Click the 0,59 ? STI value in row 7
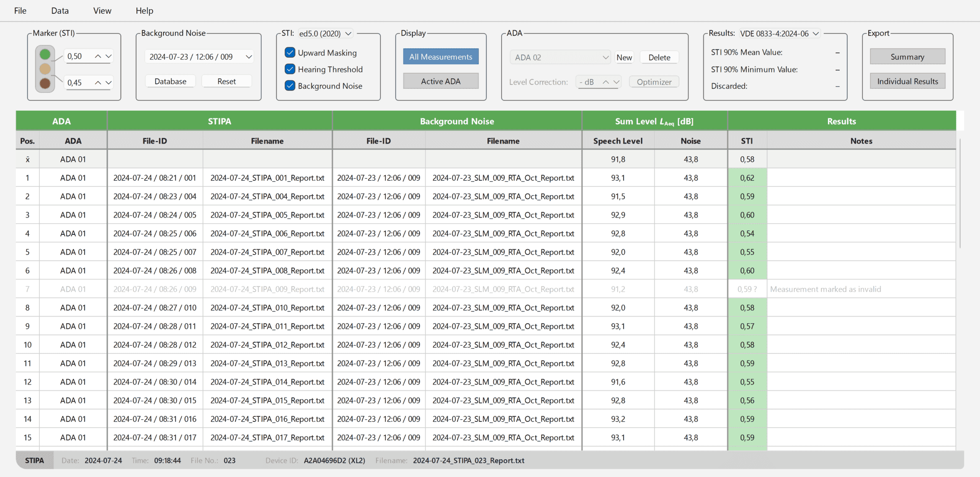Image resolution: width=980 pixels, height=477 pixels. [x=747, y=289]
